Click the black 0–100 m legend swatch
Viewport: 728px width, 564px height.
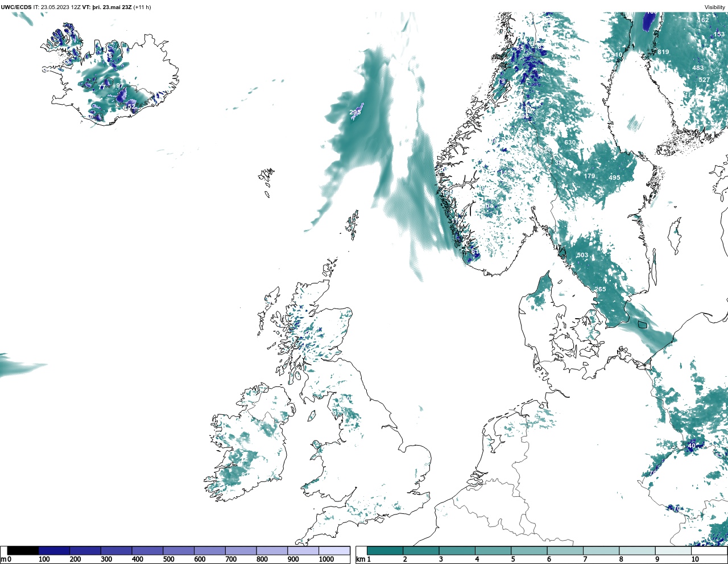pos(23,550)
